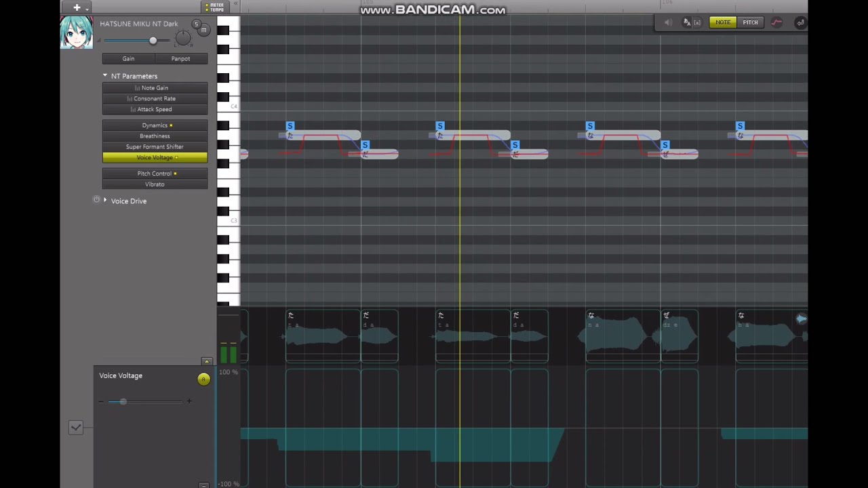Select the Attack Speed parameter

point(155,109)
